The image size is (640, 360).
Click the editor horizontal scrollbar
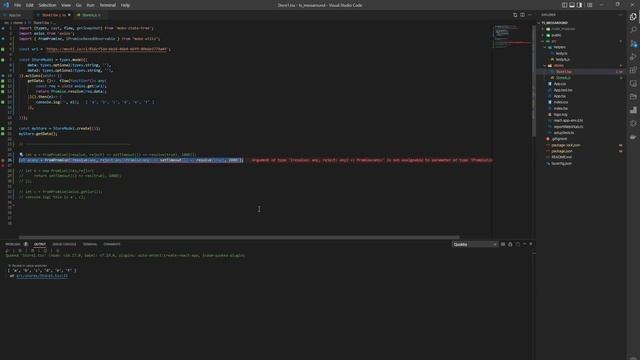[x=239, y=237]
